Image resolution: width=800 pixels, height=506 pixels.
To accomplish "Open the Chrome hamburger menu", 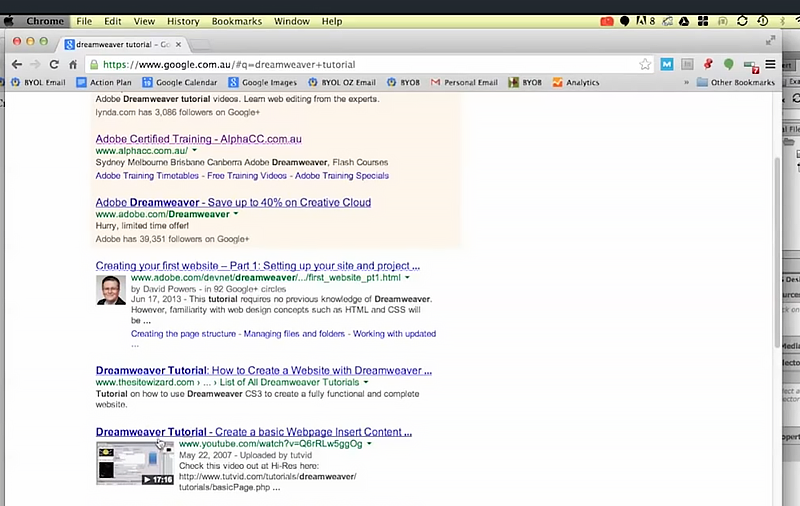I will [x=770, y=64].
